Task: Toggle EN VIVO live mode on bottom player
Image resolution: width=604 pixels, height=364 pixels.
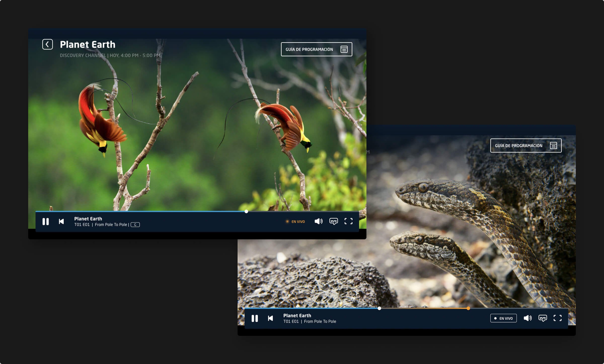Action: (x=503, y=318)
